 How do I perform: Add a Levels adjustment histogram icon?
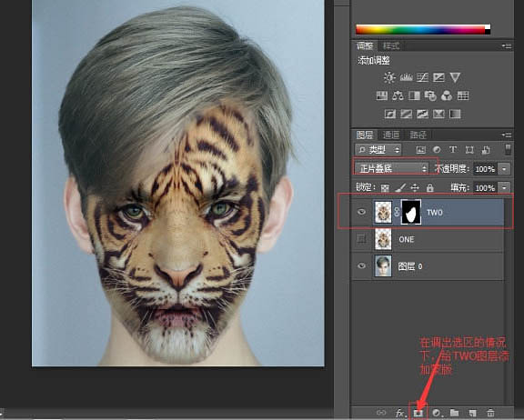[x=406, y=78]
